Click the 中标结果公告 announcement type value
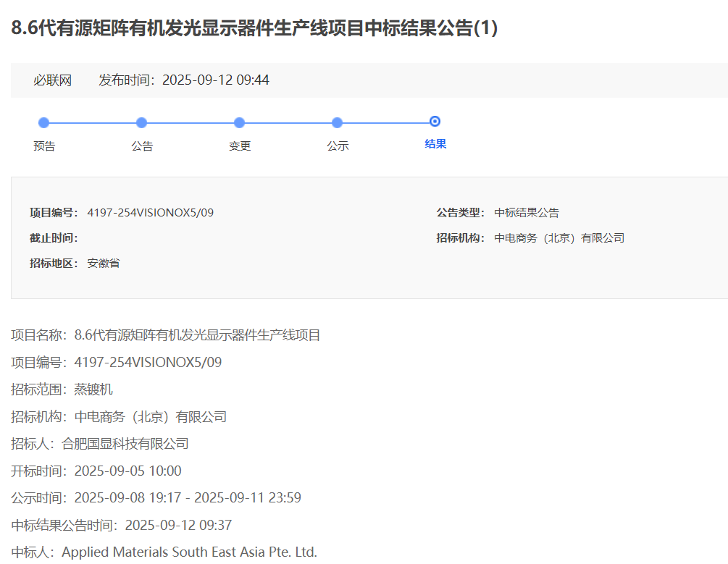728x564 pixels. click(527, 213)
